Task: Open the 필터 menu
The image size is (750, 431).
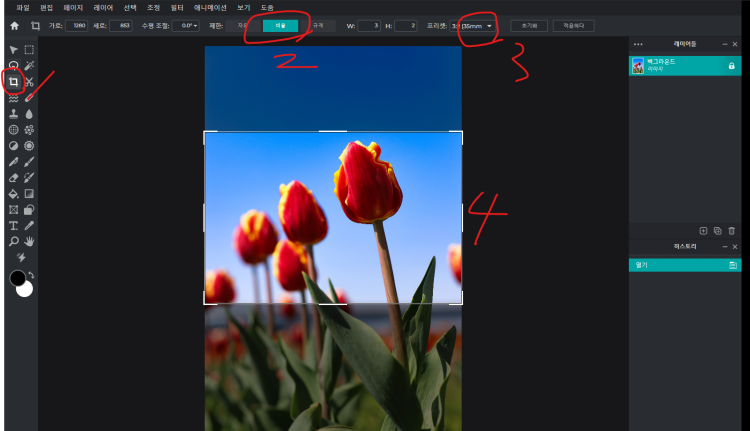Action: tap(177, 7)
